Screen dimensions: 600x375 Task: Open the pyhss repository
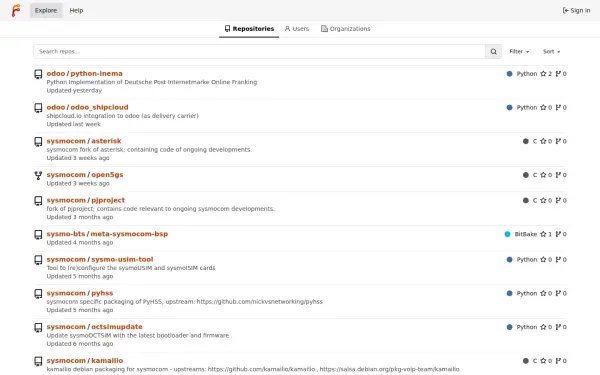pos(102,293)
